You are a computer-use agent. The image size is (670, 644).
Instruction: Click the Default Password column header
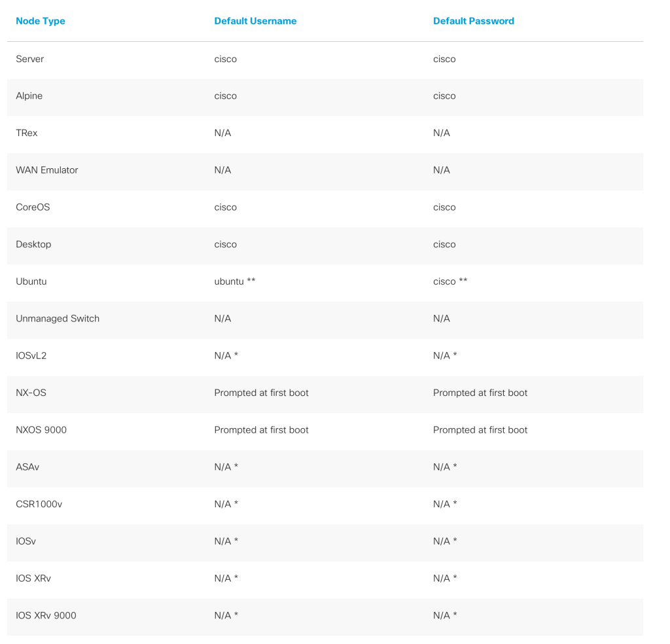pyautogui.click(x=474, y=21)
